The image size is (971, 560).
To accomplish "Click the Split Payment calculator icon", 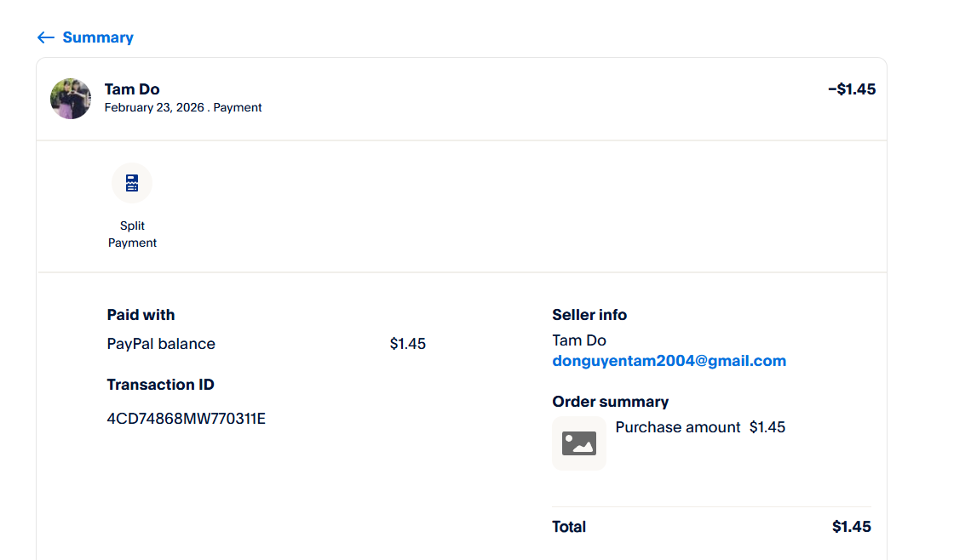I will coord(132,183).
